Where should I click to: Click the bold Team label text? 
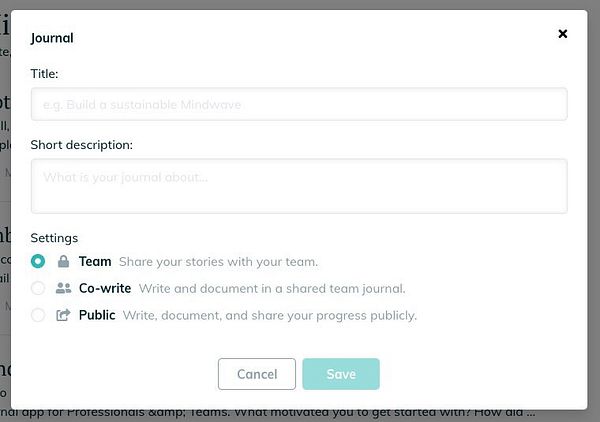95,262
